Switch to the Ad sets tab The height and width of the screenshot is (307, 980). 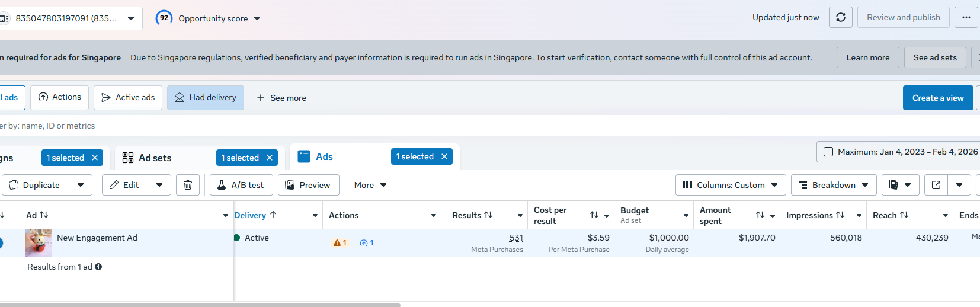[155, 158]
